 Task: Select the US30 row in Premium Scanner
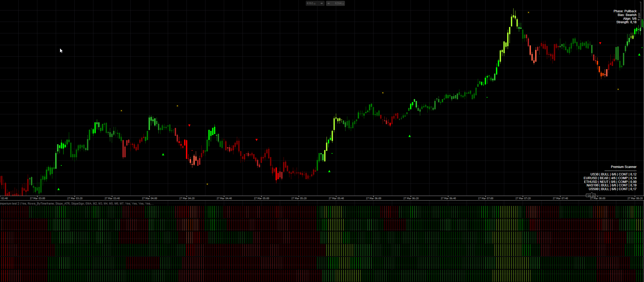click(x=613, y=174)
